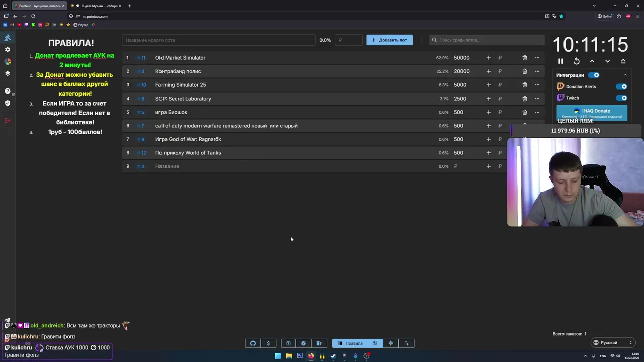644x362 pixels.
Task: Decrease timer with the down chevron
Action: pos(608,61)
